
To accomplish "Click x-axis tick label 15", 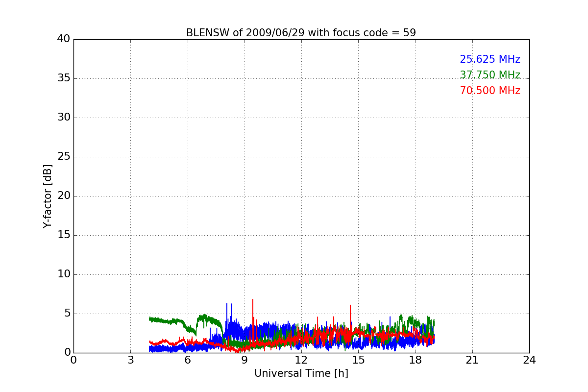I will 358,360.
